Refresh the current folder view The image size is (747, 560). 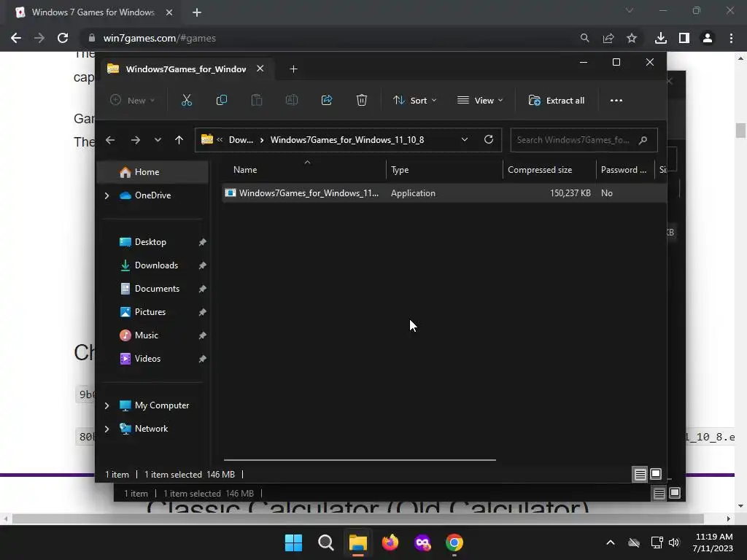click(489, 139)
